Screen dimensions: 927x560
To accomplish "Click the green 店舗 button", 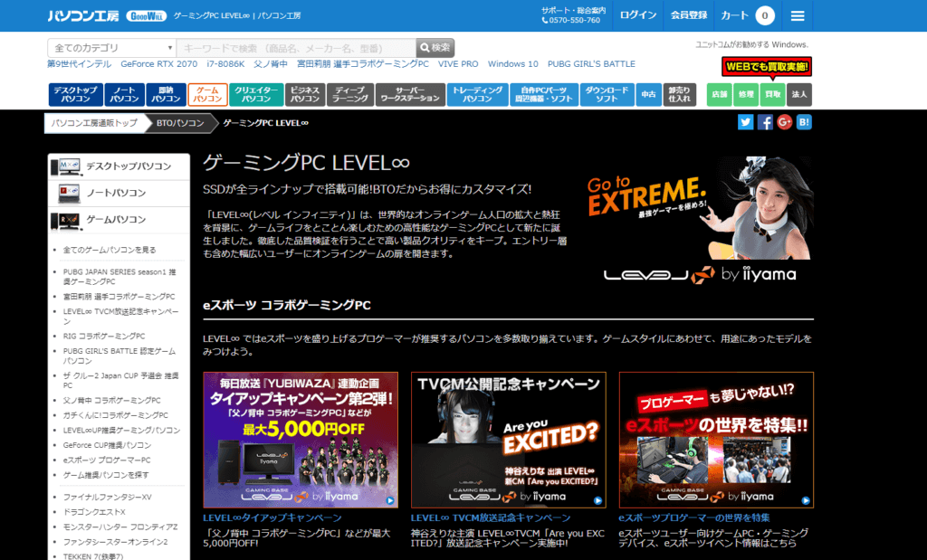I will [x=720, y=94].
